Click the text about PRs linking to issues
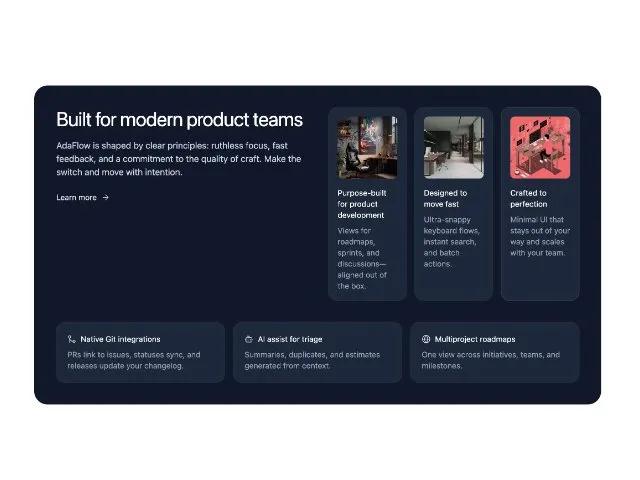Viewport: 640px width, 480px height. (x=134, y=360)
